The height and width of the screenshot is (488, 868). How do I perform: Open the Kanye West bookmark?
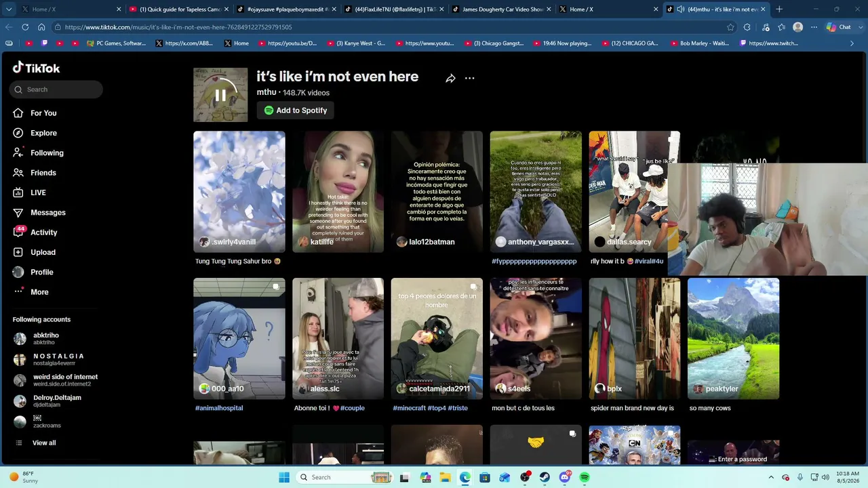356,43
